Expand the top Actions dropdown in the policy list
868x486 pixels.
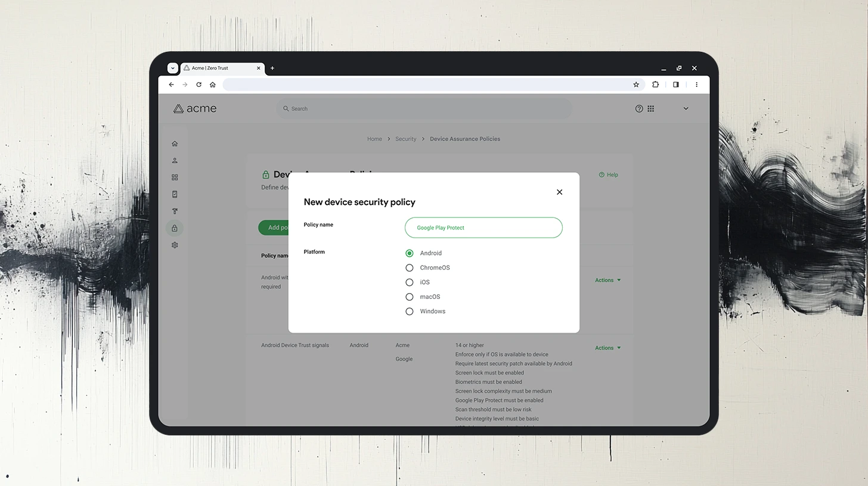pyautogui.click(x=607, y=280)
